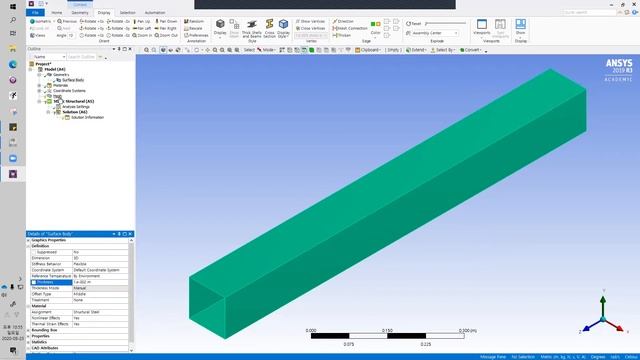Screen dimensions: 640x360
Task: Switch to the Selection ribbon tab
Action: (x=127, y=13)
